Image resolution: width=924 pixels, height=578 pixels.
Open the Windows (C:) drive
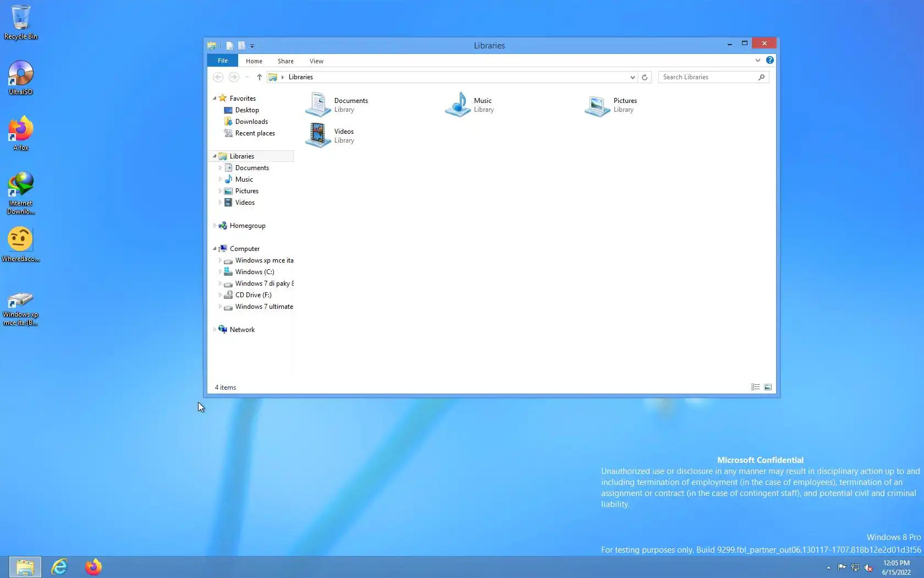[254, 272]
